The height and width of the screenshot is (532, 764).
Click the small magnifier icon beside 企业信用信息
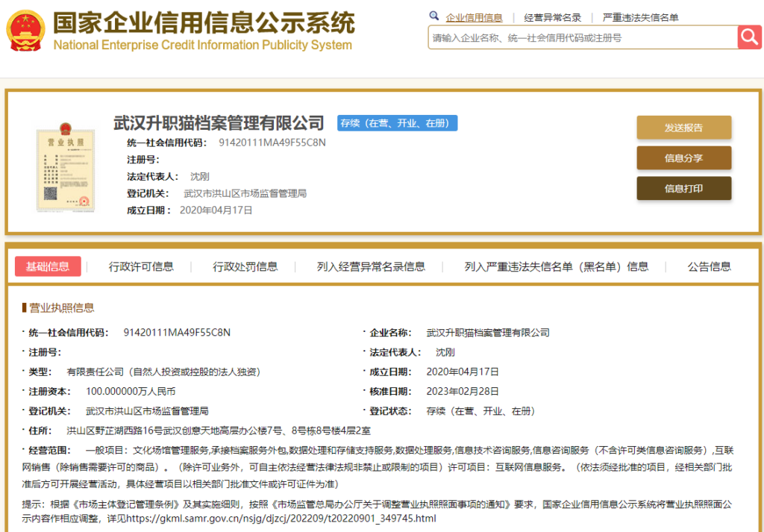click(433, 15)
